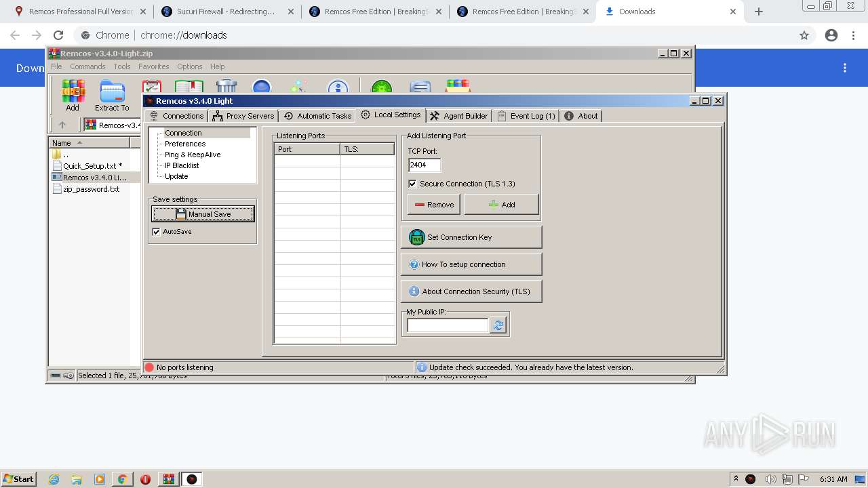The width and height of the screenshot is (868, 488).
Task: Click the volume icon in system tray
Action: tap(771, 479)
